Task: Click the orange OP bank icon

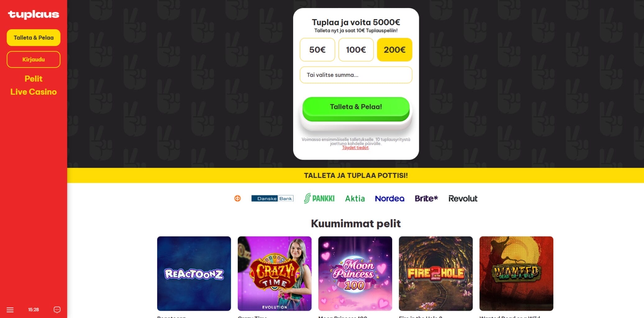Action: (x=238, y=198)
